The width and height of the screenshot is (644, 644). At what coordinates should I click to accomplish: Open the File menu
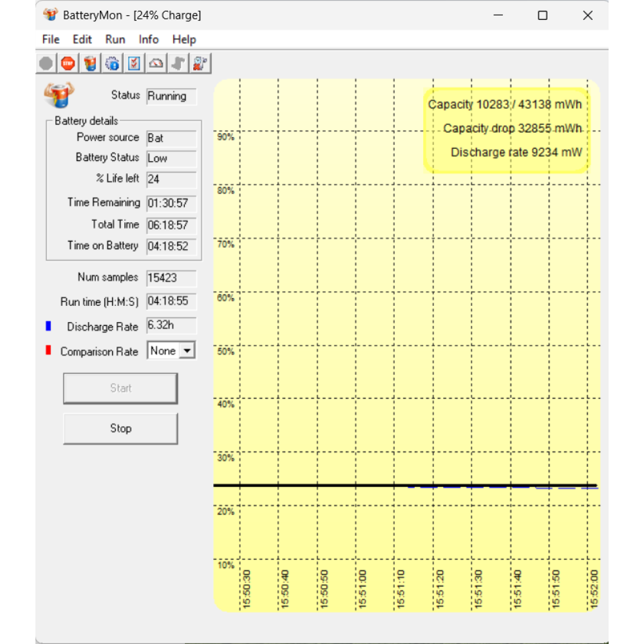[x=51, y=39]
